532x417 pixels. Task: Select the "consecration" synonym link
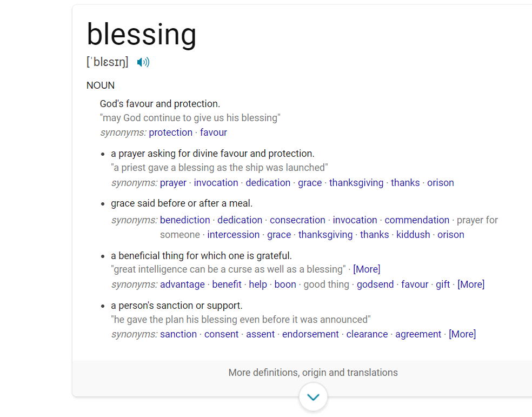[297, 220]
